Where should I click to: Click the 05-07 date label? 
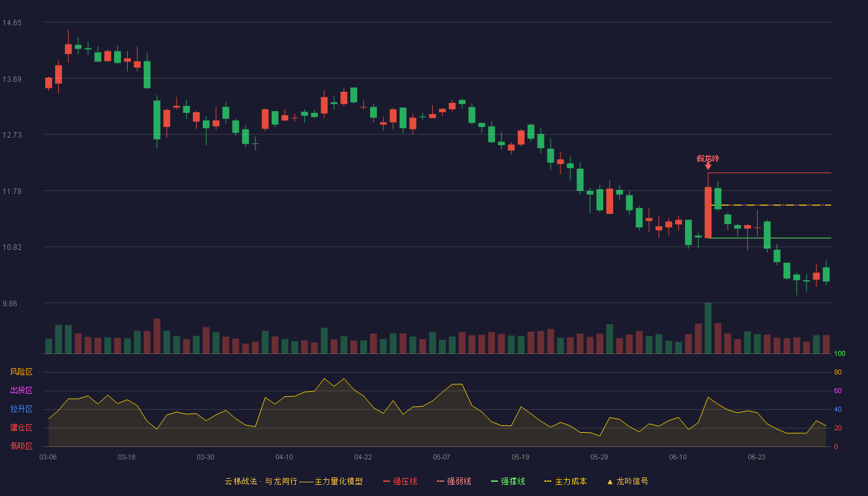[441, 457]
